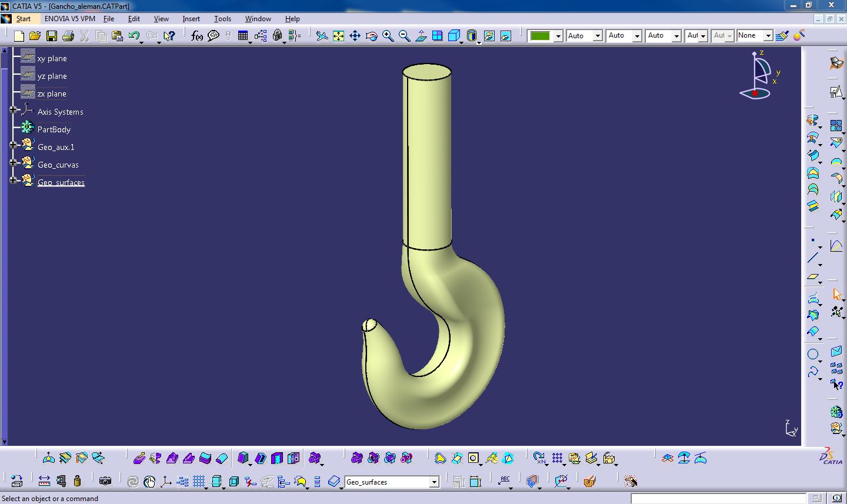The image size is (847, 504).
Task: Open the Insert menu
Action: click(191, 19)
